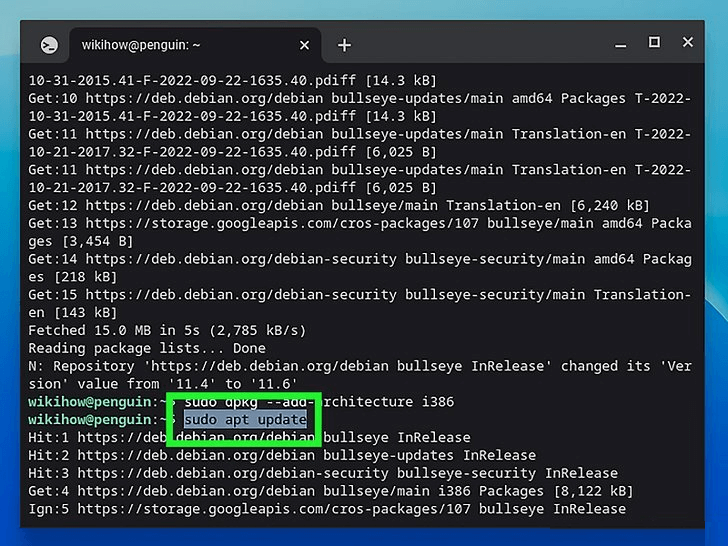Click the Fetched 15.0 MB output line

pos(166,330)
